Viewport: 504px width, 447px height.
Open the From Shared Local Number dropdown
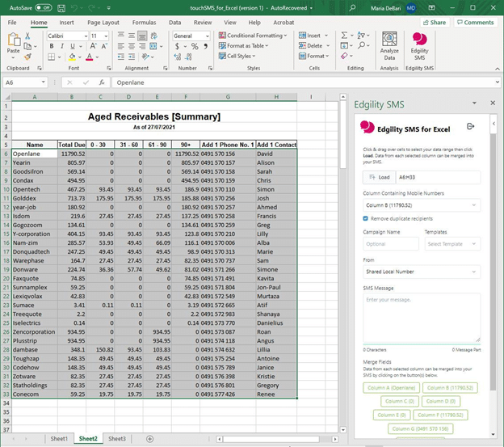point(421,272)
